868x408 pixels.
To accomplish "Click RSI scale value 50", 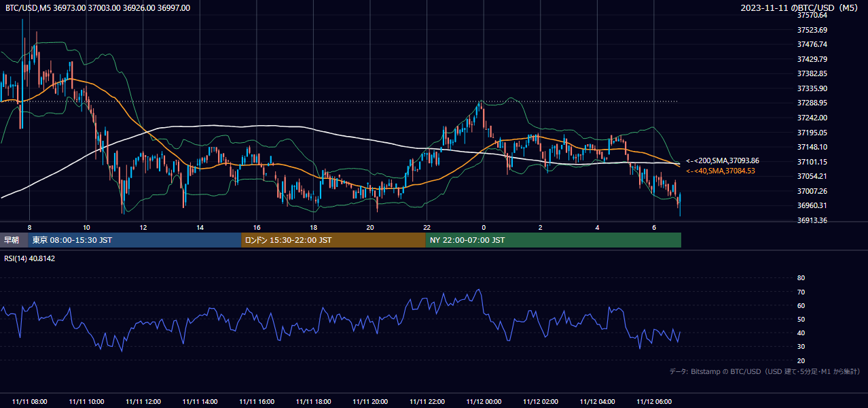I will coord(801,319).
